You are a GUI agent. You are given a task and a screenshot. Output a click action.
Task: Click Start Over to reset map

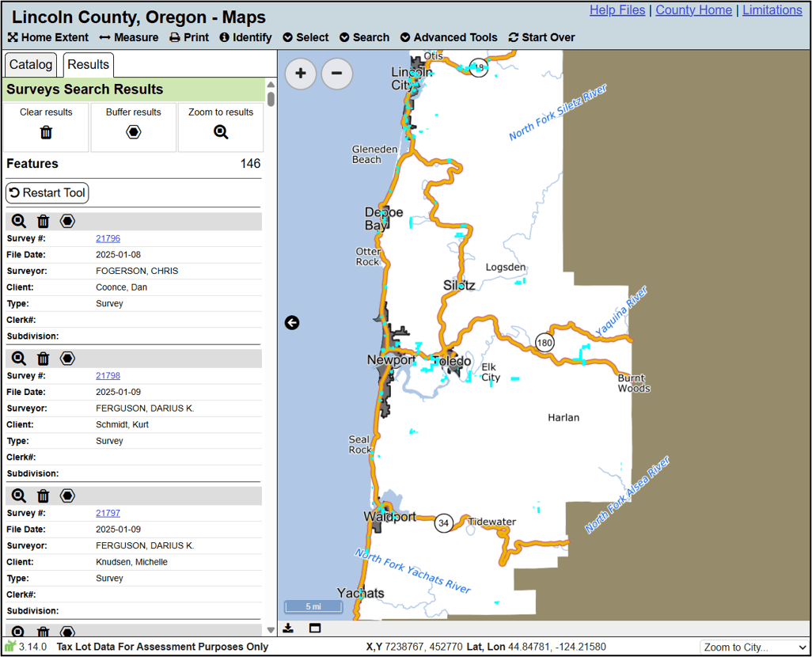click(541, 37)
